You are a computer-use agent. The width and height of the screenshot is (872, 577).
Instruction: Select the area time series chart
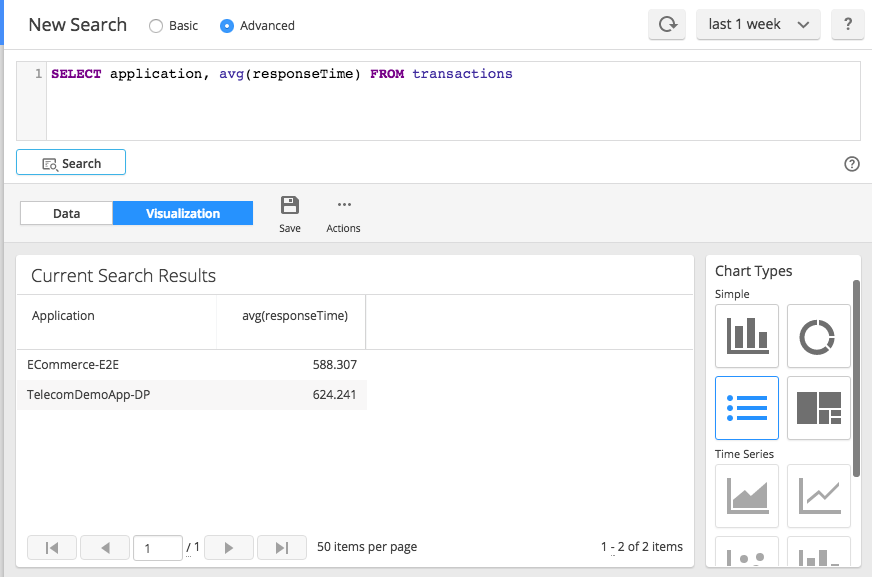(x=747, y=496)
